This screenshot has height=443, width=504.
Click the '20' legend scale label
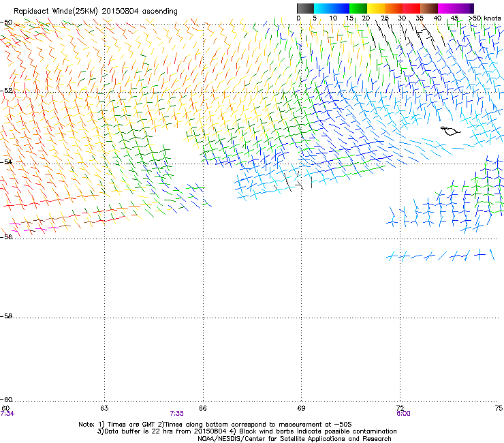point(366,18)
